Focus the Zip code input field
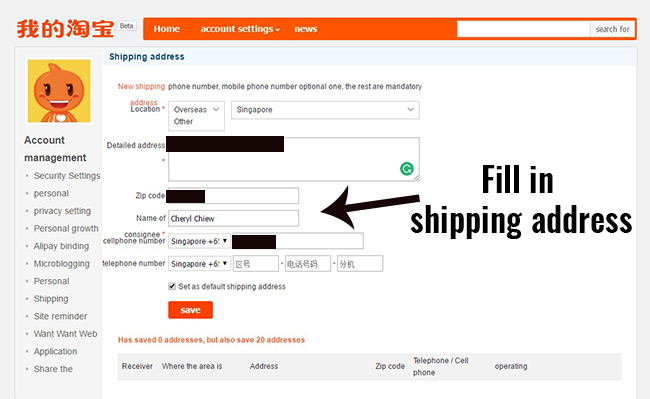 pyautogui.click(x=233, y=196)
